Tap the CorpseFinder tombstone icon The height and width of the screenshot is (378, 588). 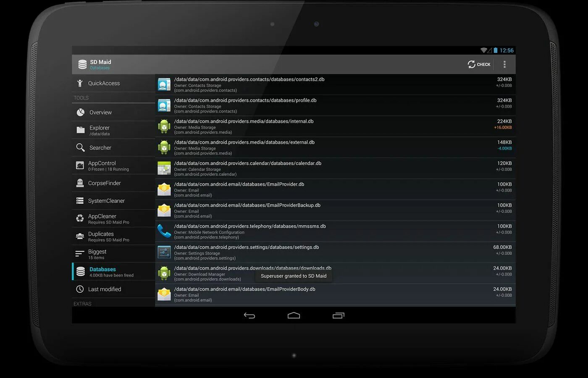click(x=80, y=183)
